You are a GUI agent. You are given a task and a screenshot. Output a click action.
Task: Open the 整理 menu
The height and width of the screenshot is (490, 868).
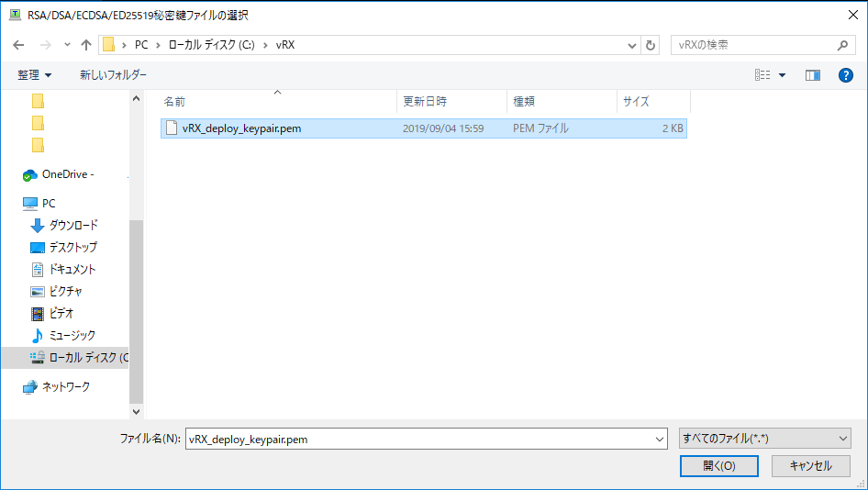[34, 75]
